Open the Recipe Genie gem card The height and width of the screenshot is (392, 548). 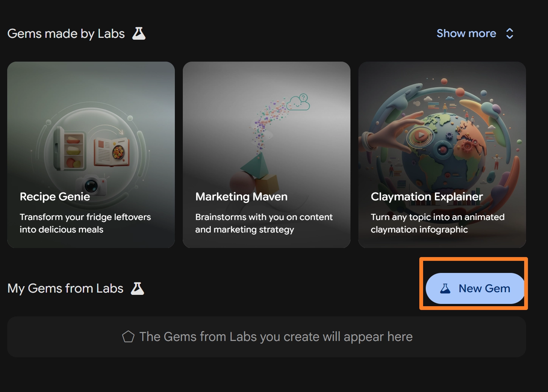click(x=91, y=155)
